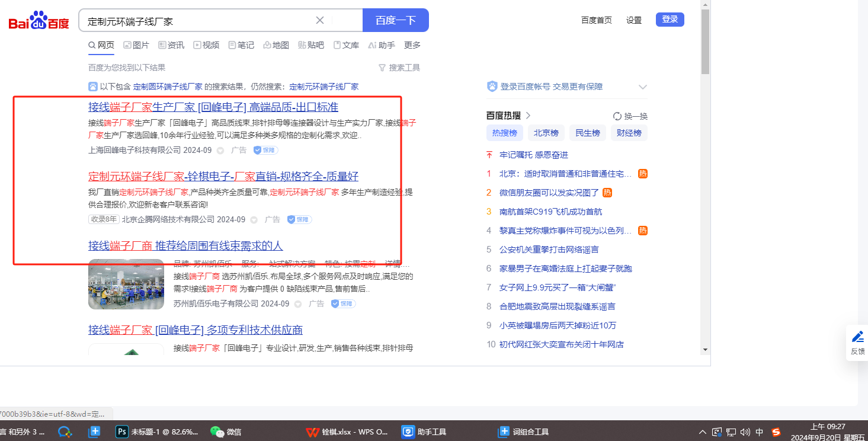This screenshot has height=441, width=868.
Task: Open result 定制元环端子线厂家-铨棋电子
Action: [x=223, y=177]
